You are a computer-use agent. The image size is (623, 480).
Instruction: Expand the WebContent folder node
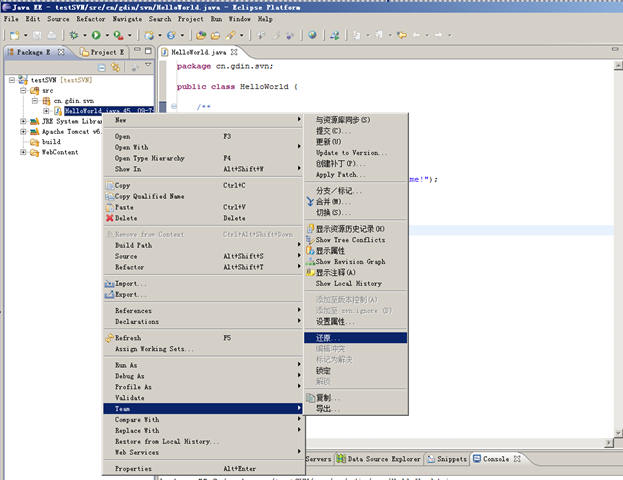point(23,152)
